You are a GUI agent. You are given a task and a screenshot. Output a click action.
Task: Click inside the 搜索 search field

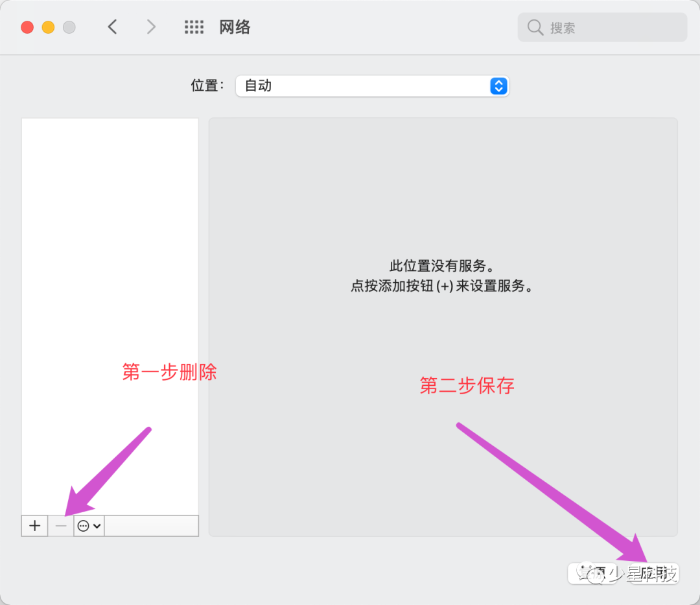pos(603,27)
